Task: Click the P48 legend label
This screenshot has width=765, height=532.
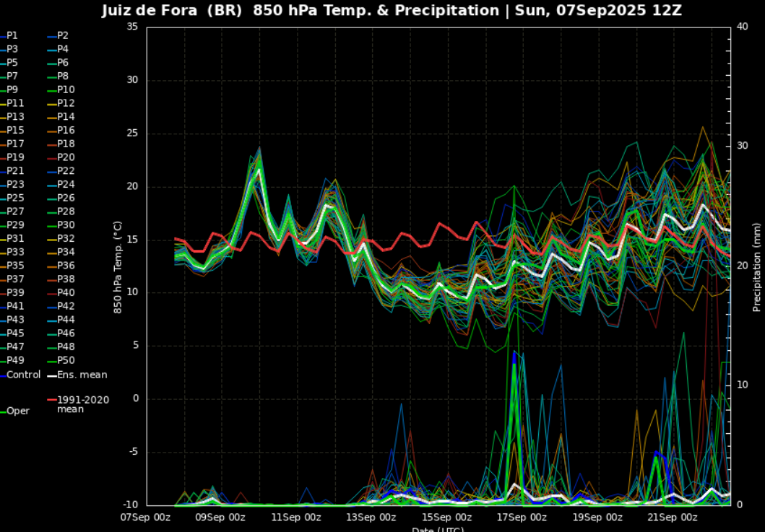Action: tap(66, 346)
